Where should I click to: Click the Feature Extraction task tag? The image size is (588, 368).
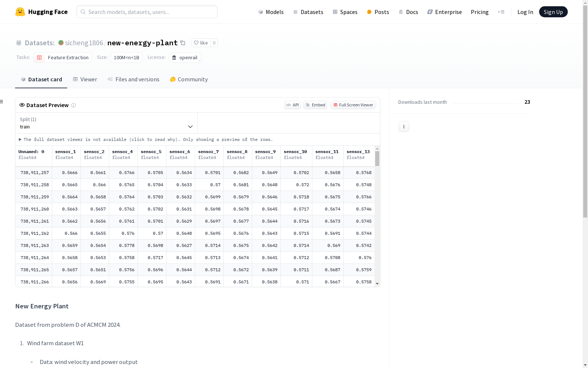62,57
